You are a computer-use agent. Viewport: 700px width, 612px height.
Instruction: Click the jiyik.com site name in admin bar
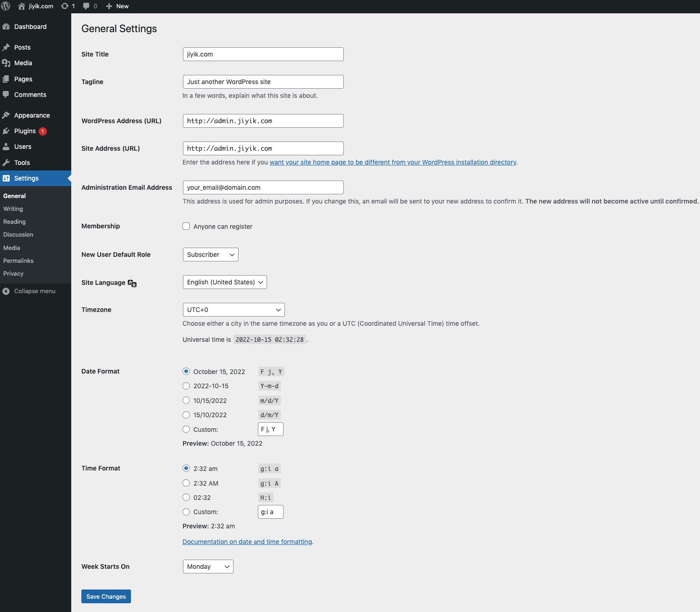41,6
